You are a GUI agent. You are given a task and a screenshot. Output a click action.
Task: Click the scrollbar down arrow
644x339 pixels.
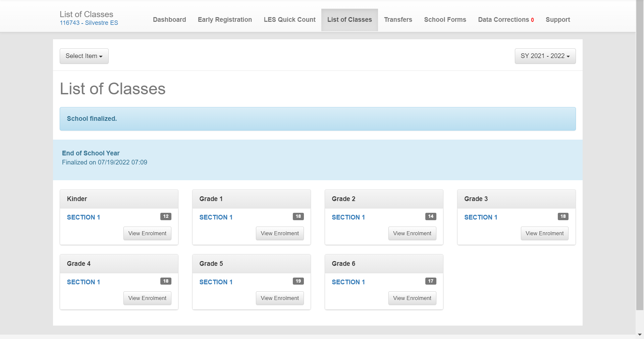click(x=640, y=335)
